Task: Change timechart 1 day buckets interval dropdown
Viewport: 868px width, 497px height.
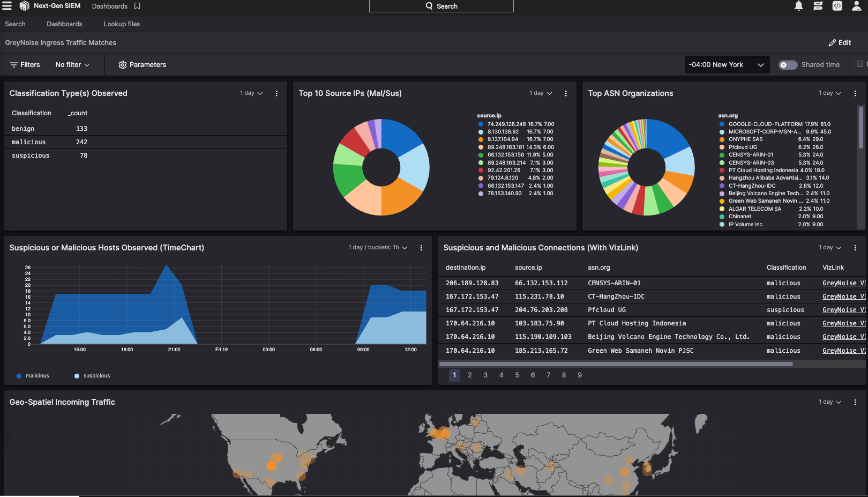Action: pyautogui.click(x=378, y=248)
